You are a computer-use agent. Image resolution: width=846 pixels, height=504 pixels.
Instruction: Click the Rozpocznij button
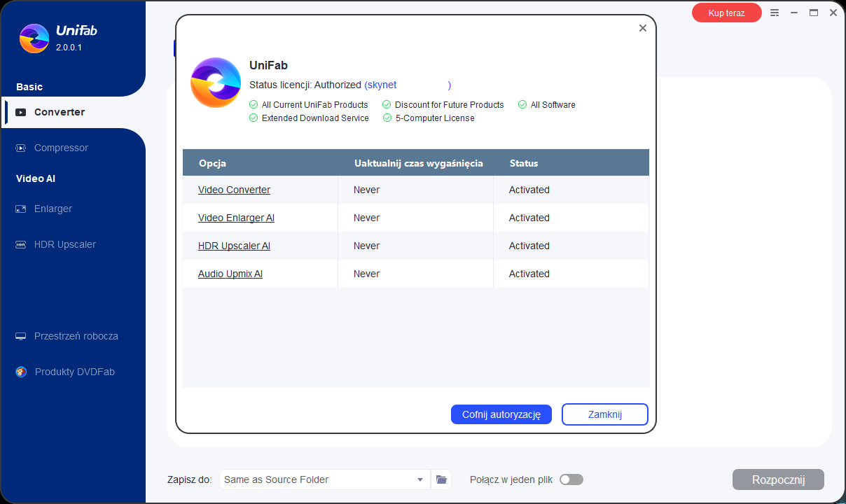pyautogui.click(x=778, y=479)
